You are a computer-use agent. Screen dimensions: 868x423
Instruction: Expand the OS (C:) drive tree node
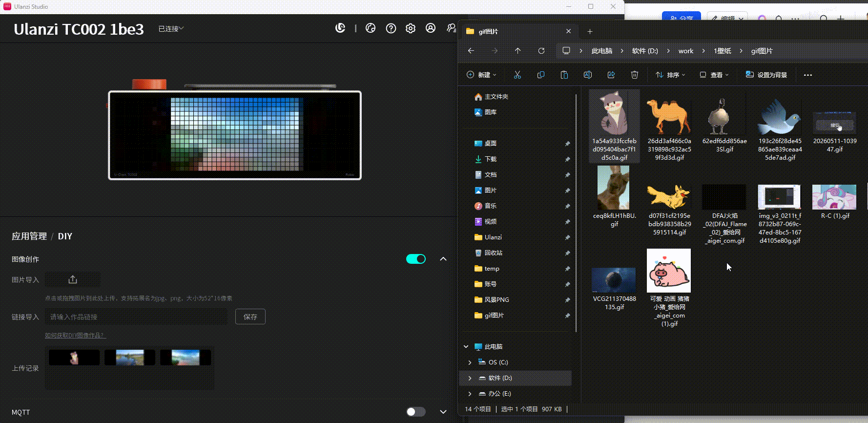pyautogui.click(x=470, y=362)
